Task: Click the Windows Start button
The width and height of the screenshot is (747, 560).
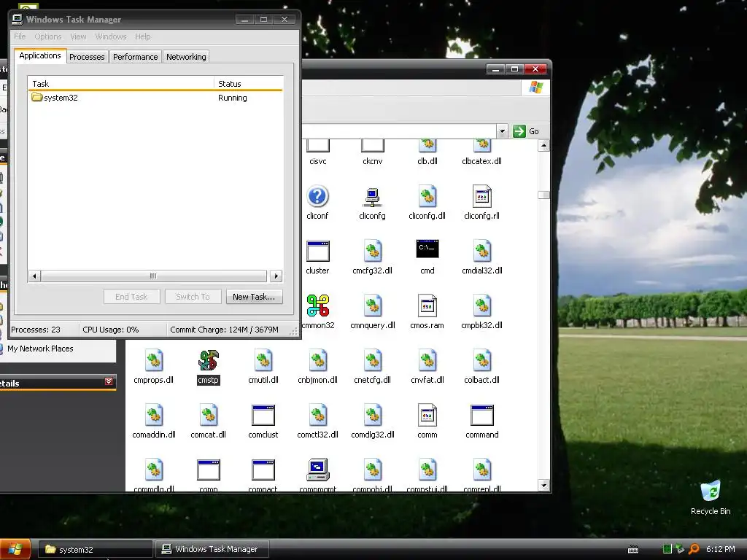Action: coord(15,550)
